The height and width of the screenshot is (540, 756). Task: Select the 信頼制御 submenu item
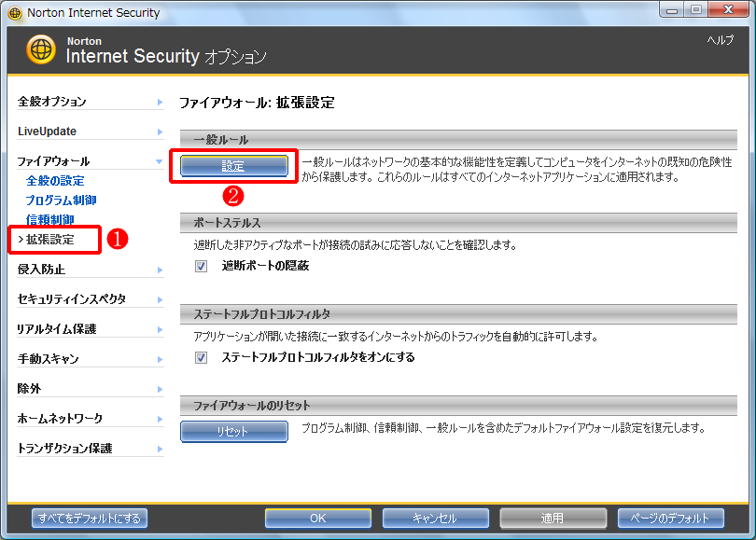coord(50,220)
